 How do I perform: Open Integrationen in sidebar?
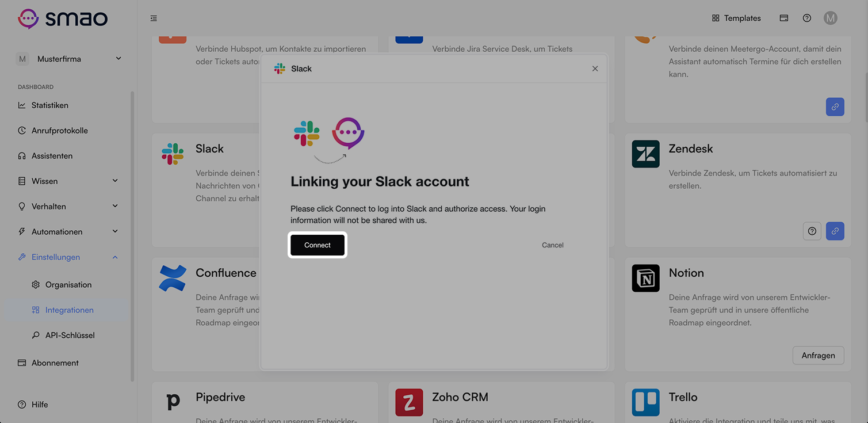69,310
